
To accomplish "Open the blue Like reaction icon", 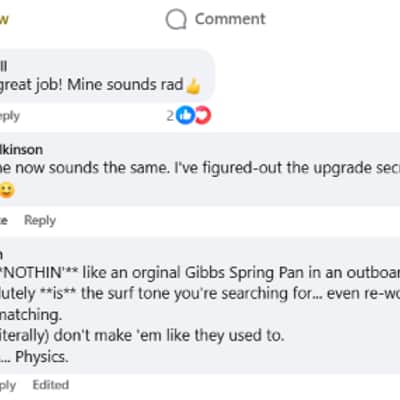I will point(185,115).
